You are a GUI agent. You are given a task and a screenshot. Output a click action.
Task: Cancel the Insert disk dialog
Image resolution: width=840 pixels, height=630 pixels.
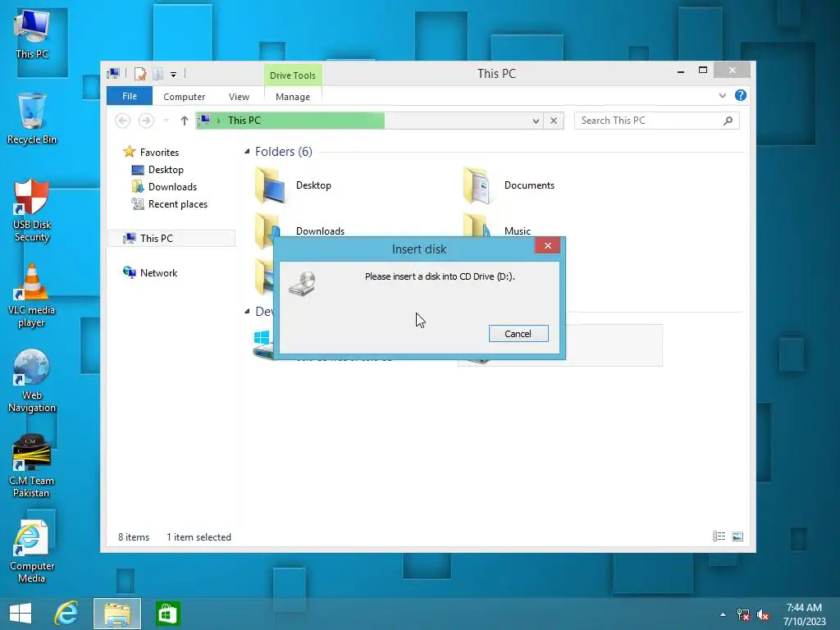coord(518,334)
